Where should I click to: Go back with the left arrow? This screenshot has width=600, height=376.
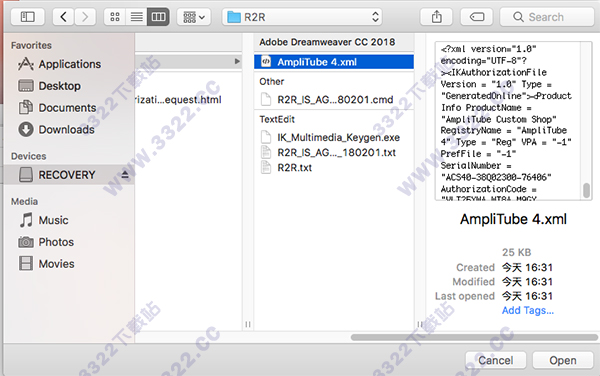click(64, 17)
